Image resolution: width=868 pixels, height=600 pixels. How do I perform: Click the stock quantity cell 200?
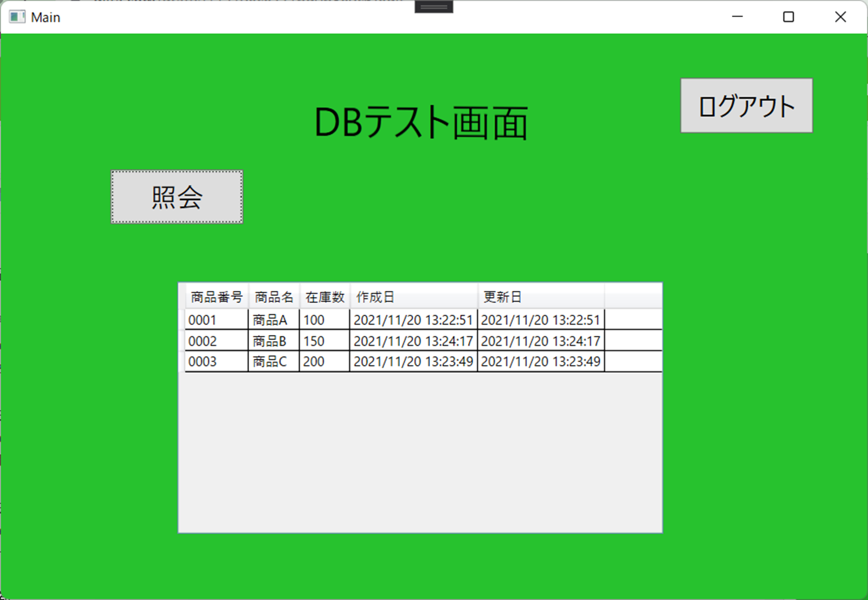pos(325,362)
